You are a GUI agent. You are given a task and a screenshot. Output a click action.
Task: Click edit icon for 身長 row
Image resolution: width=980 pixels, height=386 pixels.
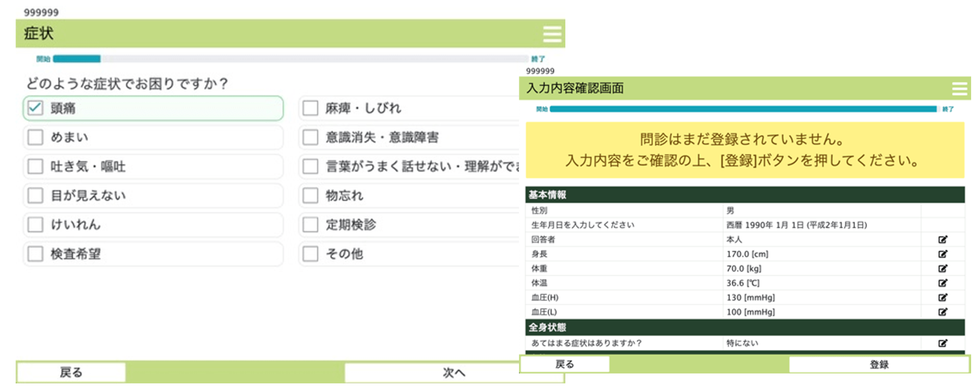[942, 255]
